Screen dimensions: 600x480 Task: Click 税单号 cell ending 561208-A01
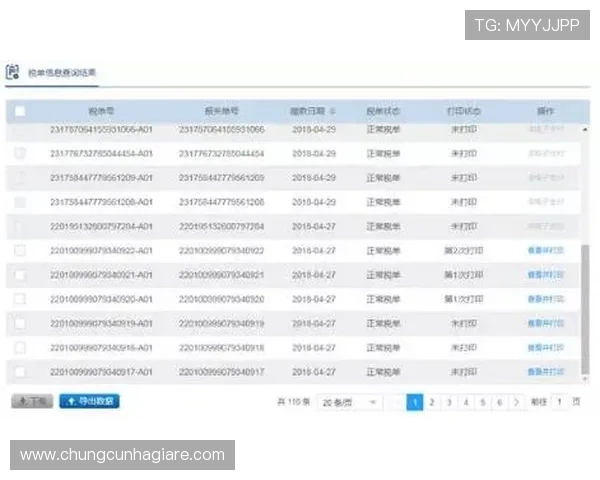tap(101, 202)
